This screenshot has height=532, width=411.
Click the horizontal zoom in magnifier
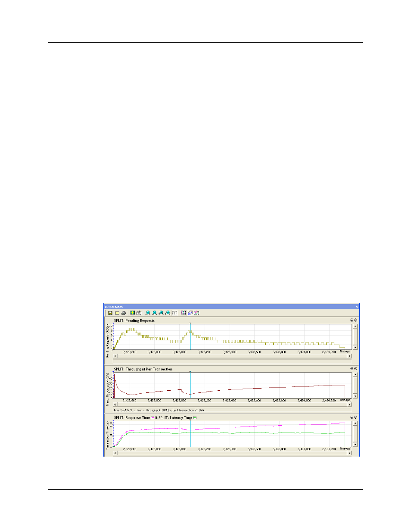(148, 313)
